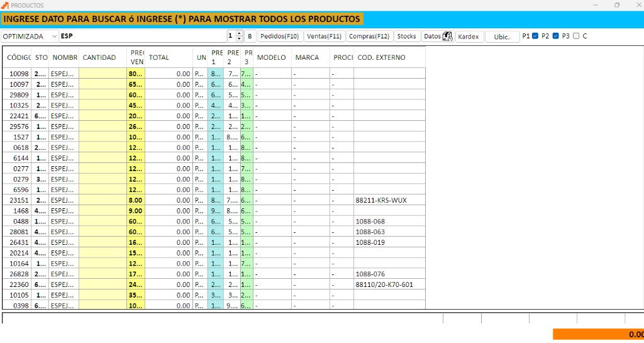Select product code 0279 cell

coord(17,179)
